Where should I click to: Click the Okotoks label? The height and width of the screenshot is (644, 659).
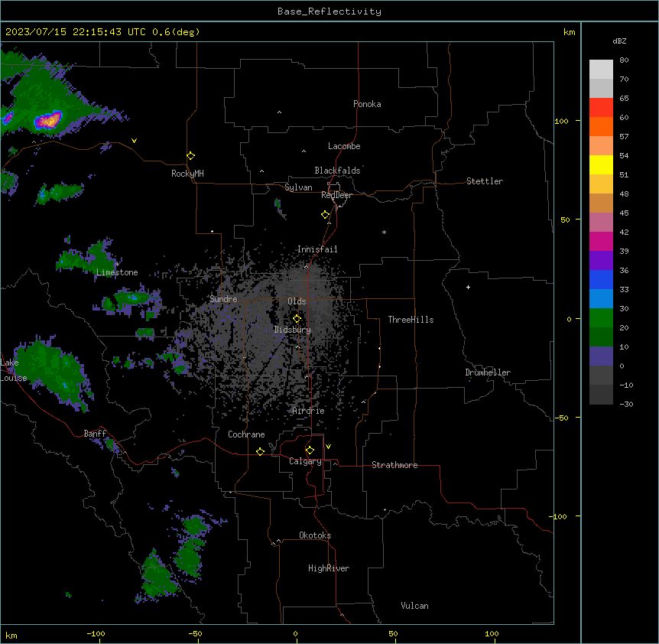(x=315, y=535)
